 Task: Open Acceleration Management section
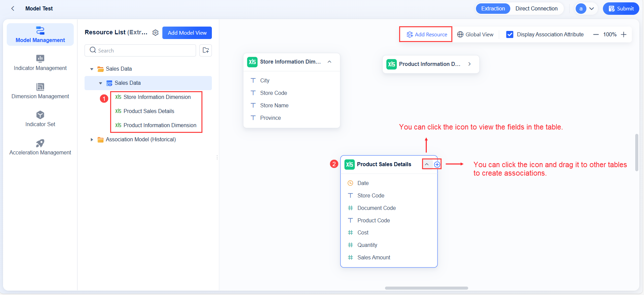(x=40, y=147)
